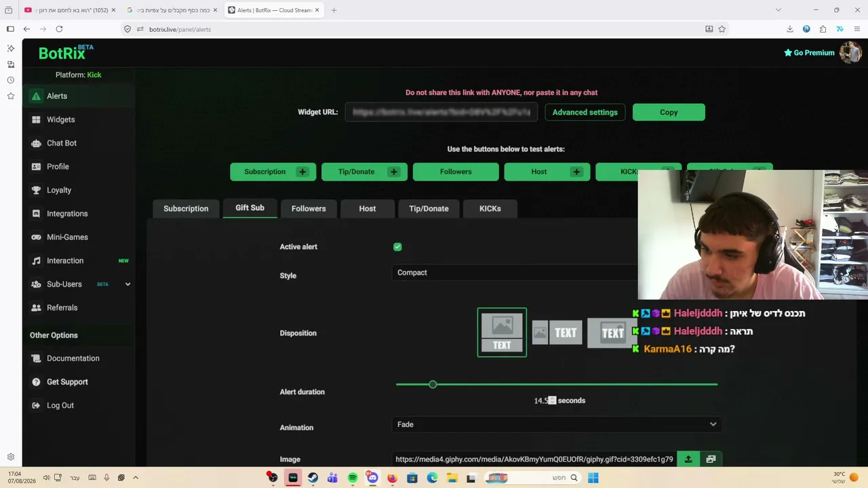868x488 pixels.
Task: Select image-left-of-text disposition layout
Action: click(557, 333)
